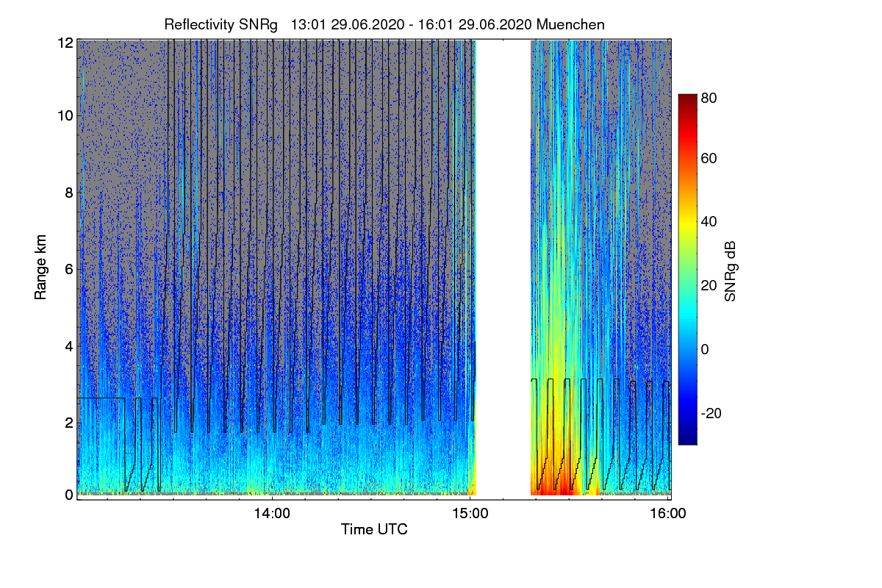This screenshot has height=588, width=882.
Task: Click the colorbar tick label 40
Action: (x=708, y=222)
